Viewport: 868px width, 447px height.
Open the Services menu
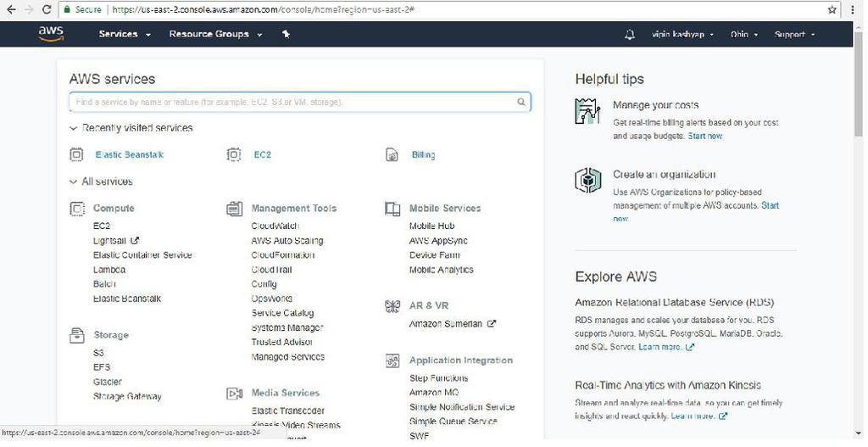point(124,34)
